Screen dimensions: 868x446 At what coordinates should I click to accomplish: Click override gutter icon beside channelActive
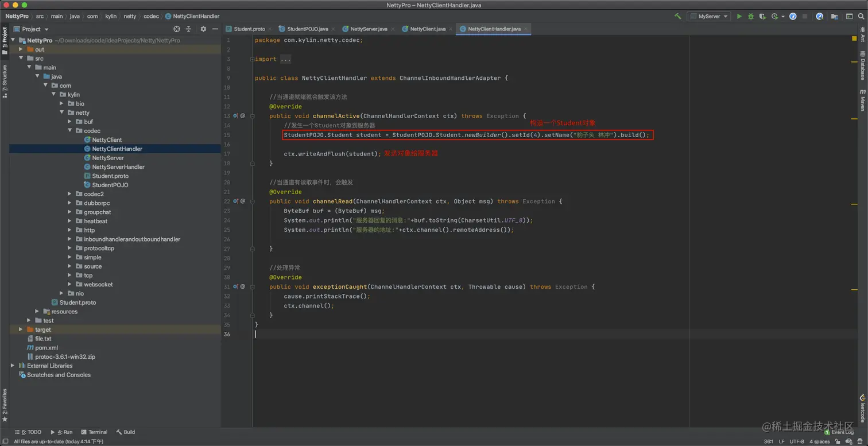pos(235,116)
